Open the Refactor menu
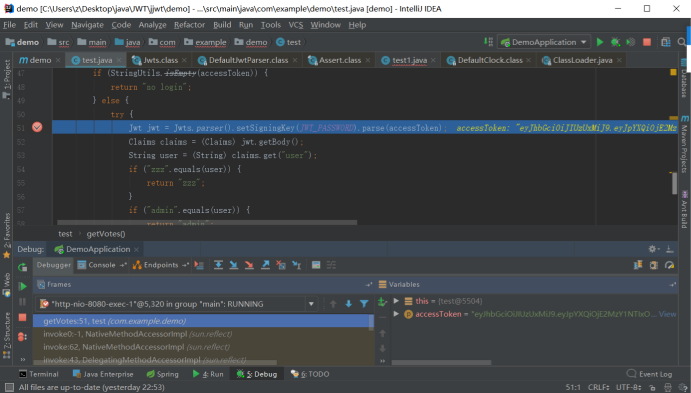This screenshot has height=393, width=691. click(189, 25)
